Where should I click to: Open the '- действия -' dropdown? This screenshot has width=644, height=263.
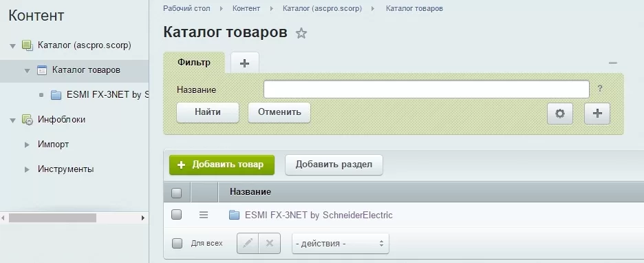340,243
